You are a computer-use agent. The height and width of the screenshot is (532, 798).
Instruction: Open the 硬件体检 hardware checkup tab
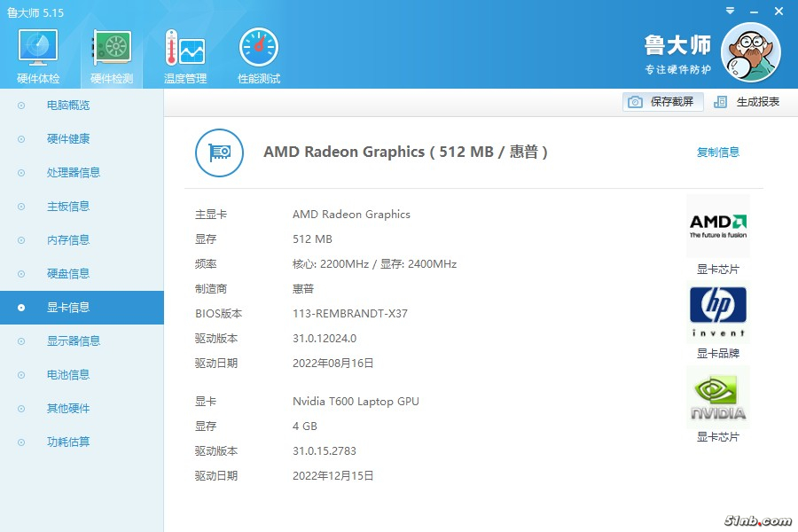coord(38,56)
